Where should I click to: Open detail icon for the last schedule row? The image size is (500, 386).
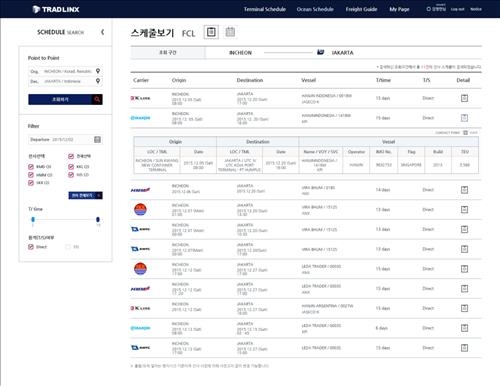(464, 348)
